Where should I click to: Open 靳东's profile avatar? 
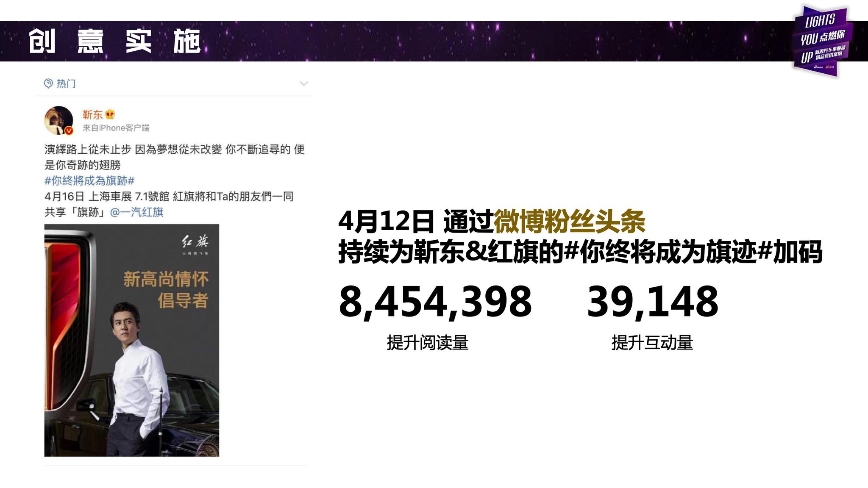(59, 120)
